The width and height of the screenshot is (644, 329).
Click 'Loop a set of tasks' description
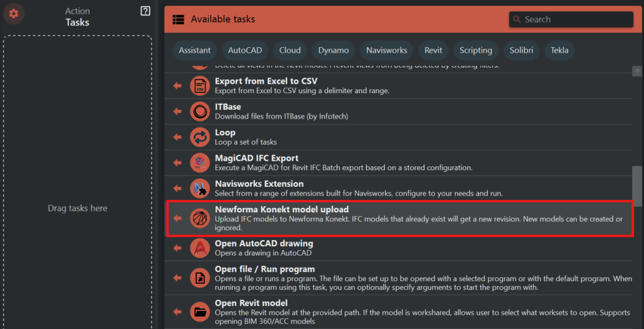click(x=246, y=142)
